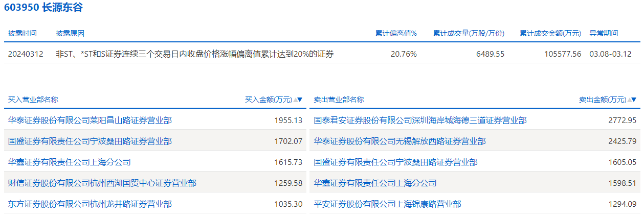Viewport: 644px width, 219px height.
Task: Click the 买入金额(万元) column header
Action: pos(268,100)
